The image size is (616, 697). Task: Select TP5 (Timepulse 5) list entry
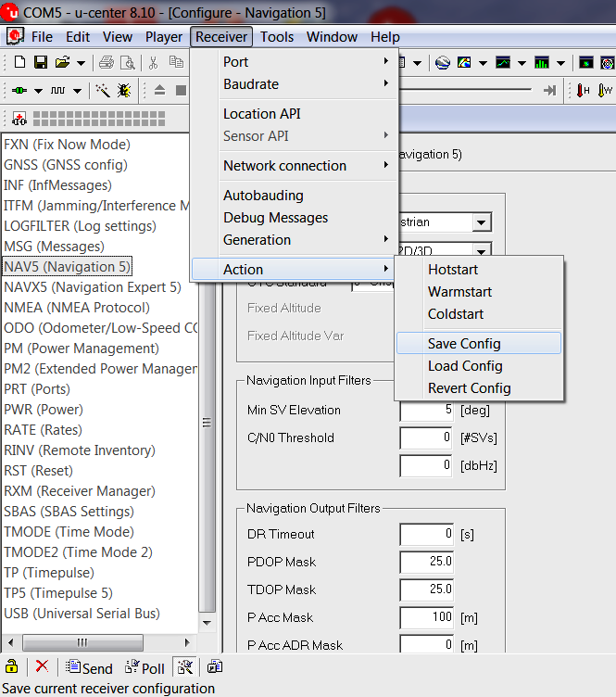coord(58,593)
